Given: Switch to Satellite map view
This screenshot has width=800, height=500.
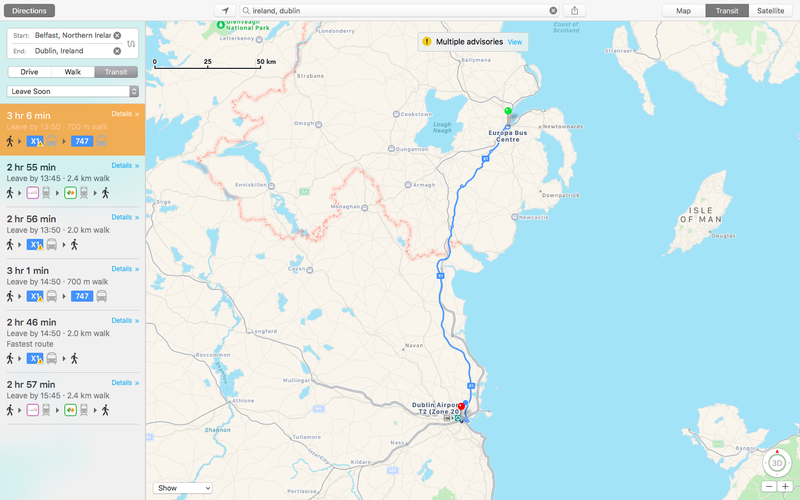Looking at the screenshot, I should [770, 10].
